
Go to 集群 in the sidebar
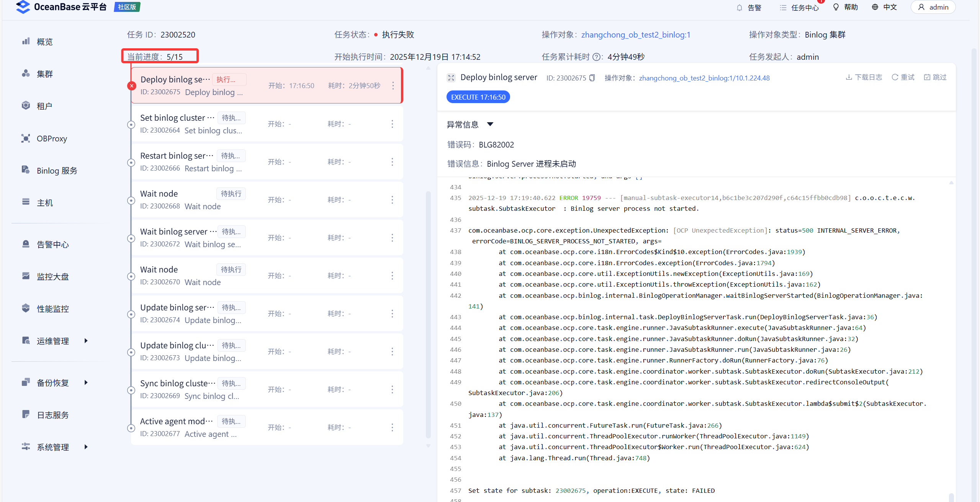[x=44, y=74]
